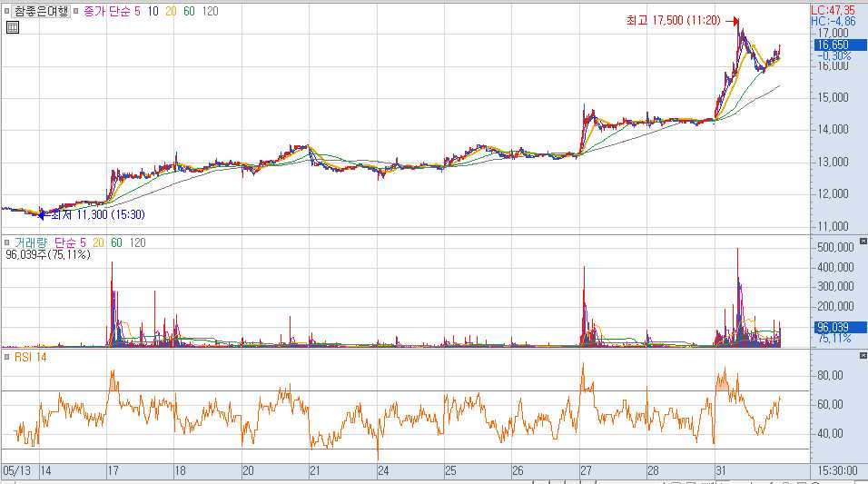This screenshot has width=868, height=484.
Task: Toggle the square marker before 거래량
Action: (x=6, y=242)
